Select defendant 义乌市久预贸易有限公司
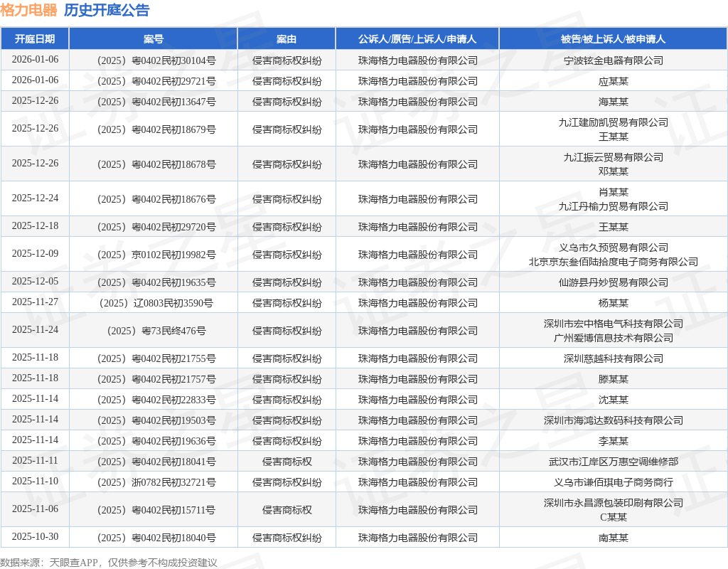 point(614,248)
